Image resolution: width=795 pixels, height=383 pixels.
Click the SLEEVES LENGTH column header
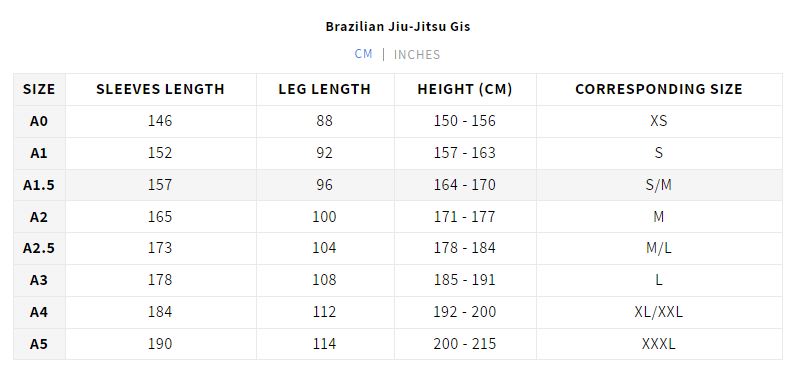pyautogui.click(x=161, y=89)
